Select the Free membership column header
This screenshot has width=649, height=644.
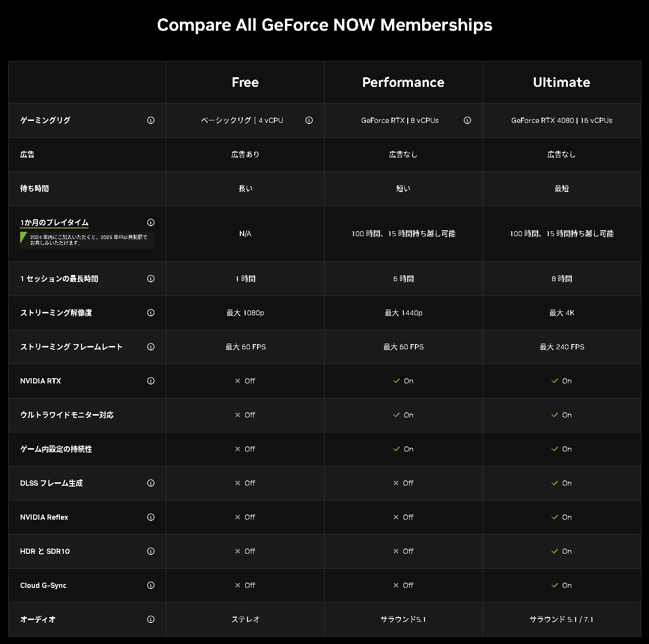click(x=245, y=83)
